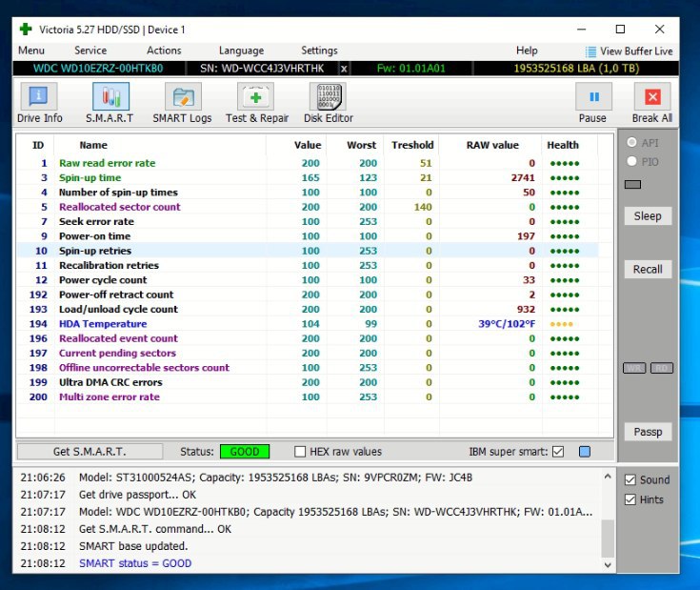Select the Ultra DMA CRC errors row
700x590 pixels.
click(308, 382)
